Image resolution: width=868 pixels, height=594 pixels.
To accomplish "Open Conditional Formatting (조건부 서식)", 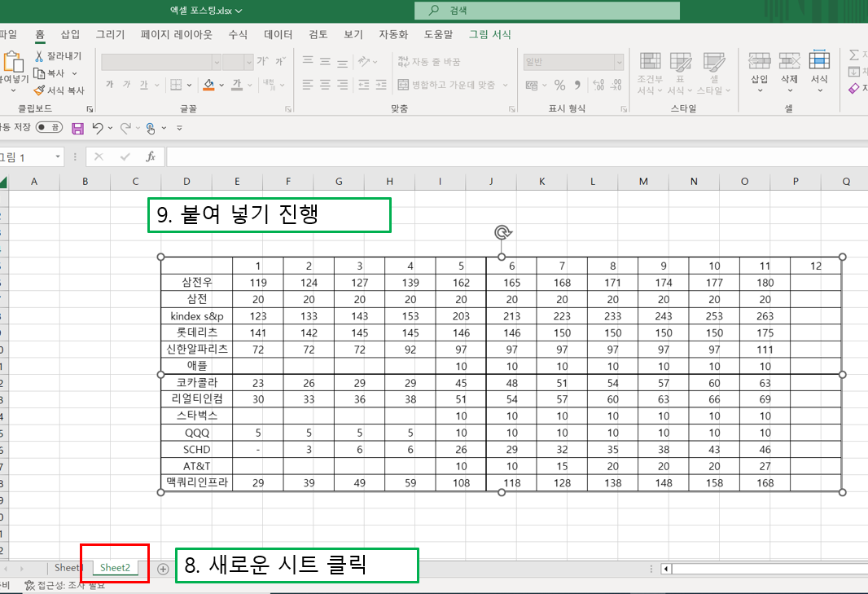I will pyautogui.click(x=650, y=73).
